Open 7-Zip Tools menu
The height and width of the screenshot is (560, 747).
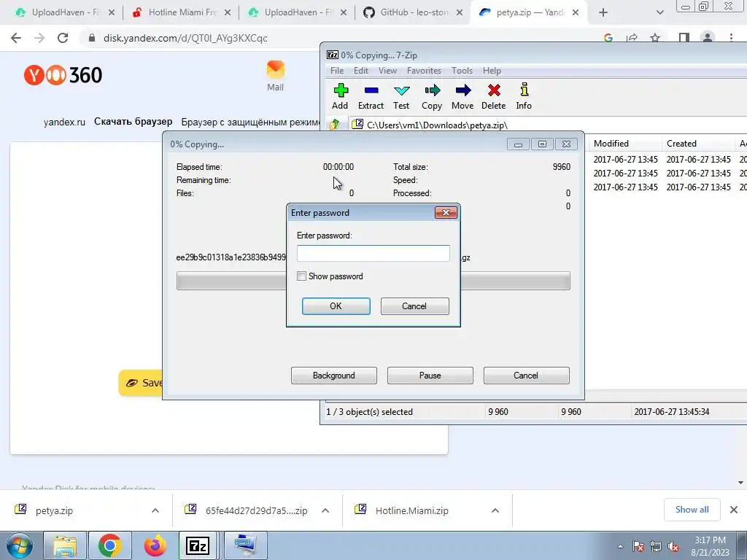tap(462, 71)
